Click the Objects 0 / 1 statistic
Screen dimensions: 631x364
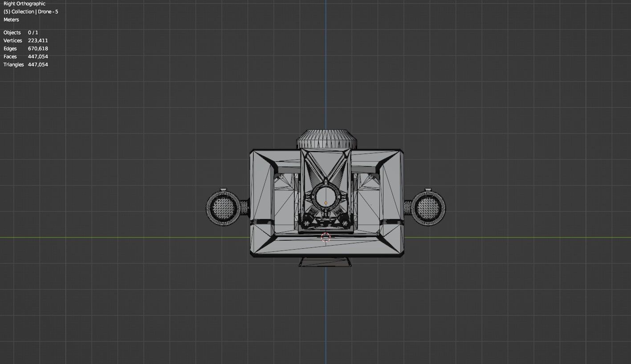21,32
